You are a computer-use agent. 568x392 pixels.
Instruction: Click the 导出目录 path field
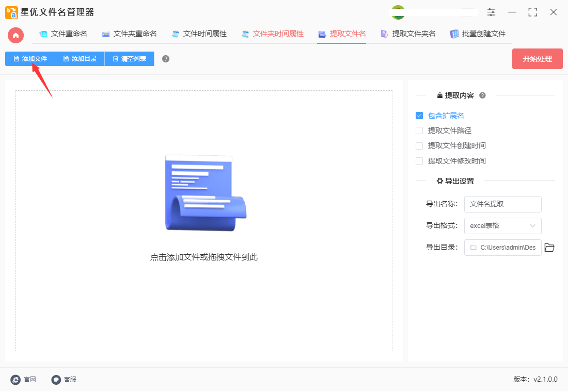[503, 248]
